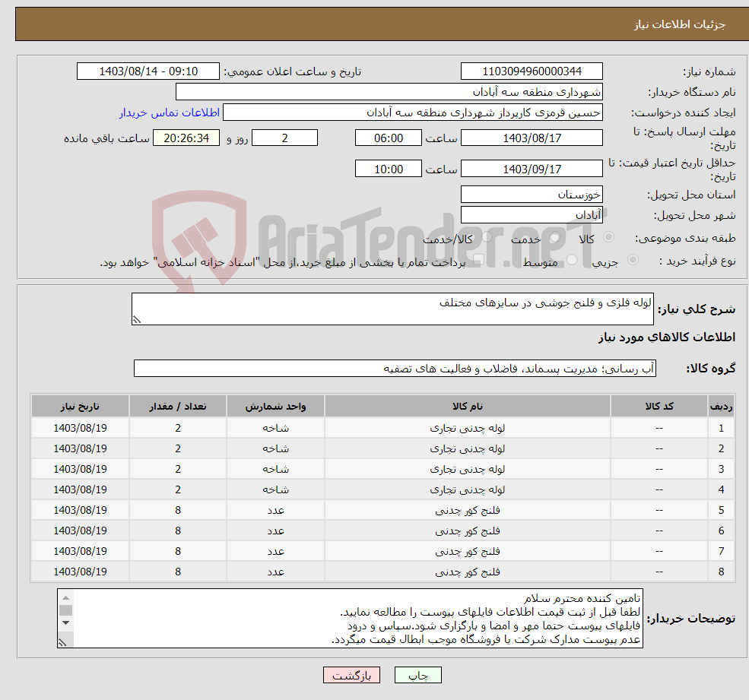Click the تعداد / مقدار column header
Viewport: 749px width, 700px height.
178,406
